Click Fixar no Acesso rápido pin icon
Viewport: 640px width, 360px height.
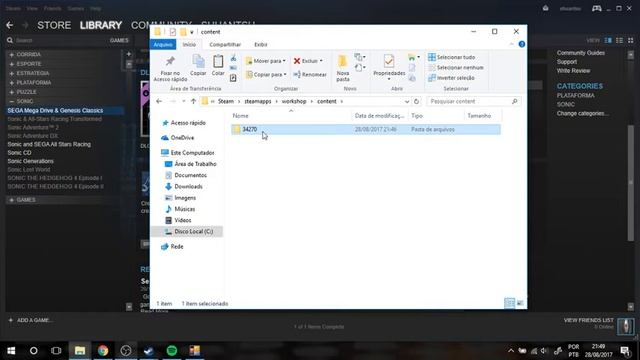170,61
